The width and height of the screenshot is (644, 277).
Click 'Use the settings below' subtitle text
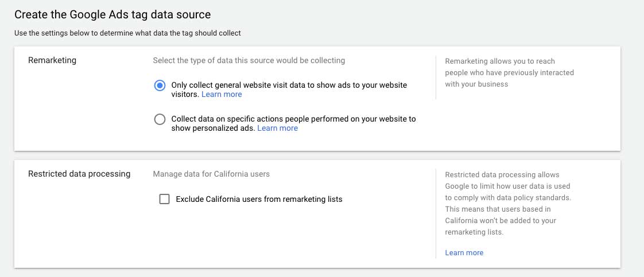128,33
